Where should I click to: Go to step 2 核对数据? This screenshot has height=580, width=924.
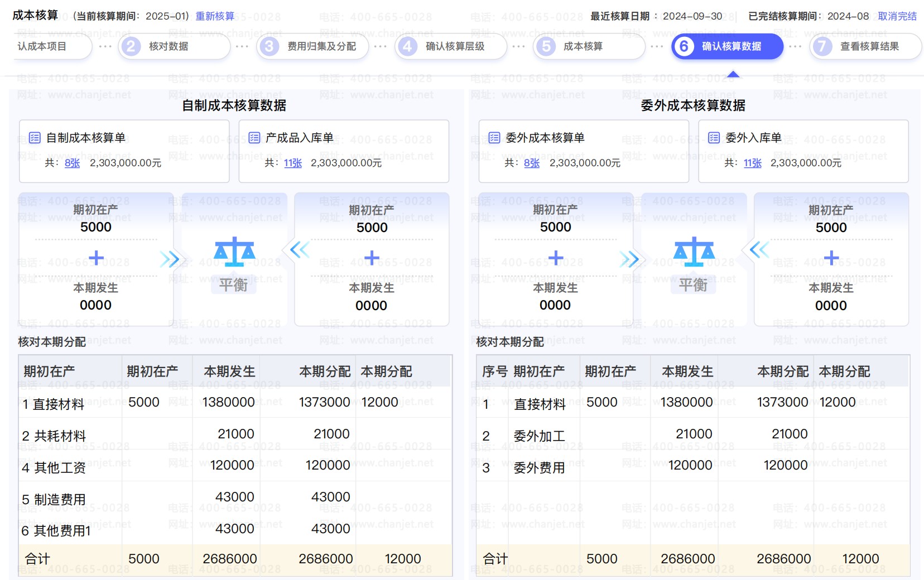click(174, 46)
